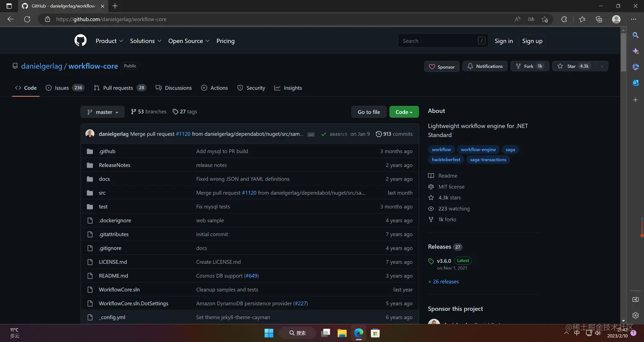Click Go to file button

(x=369, y=112)
